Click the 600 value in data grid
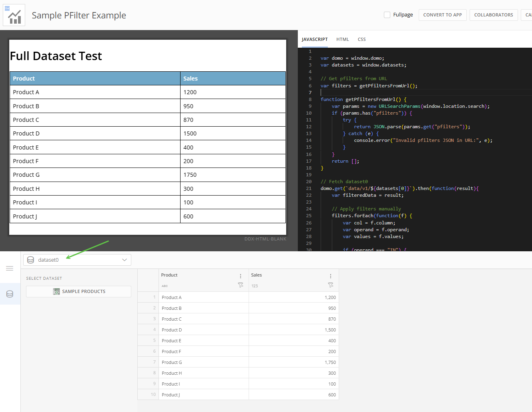The image size is (532, 412). (x=332, y=395)
